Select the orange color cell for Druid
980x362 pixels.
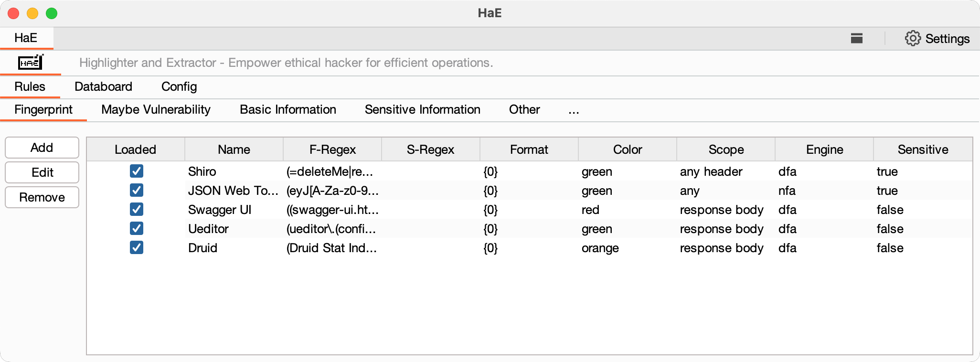pos(600,248)
